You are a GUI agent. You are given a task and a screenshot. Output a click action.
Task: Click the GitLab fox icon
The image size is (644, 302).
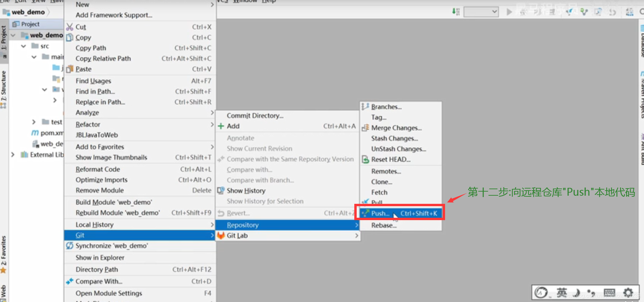[x=221, y=235]
